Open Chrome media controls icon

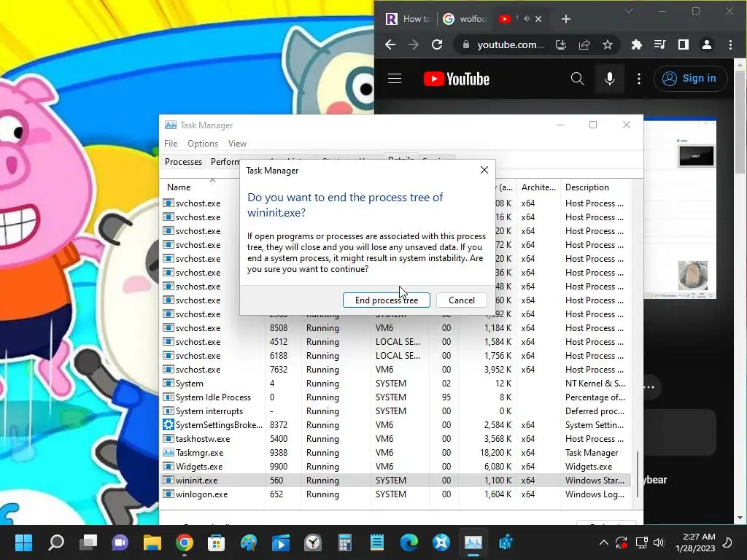click(x=659, y=44)
